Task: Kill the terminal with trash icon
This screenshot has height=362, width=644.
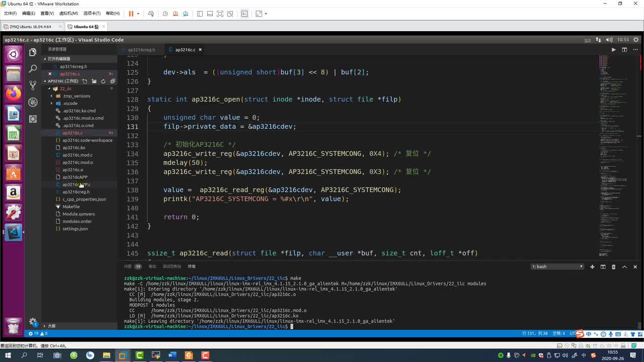Action: (x=613, y=266)
